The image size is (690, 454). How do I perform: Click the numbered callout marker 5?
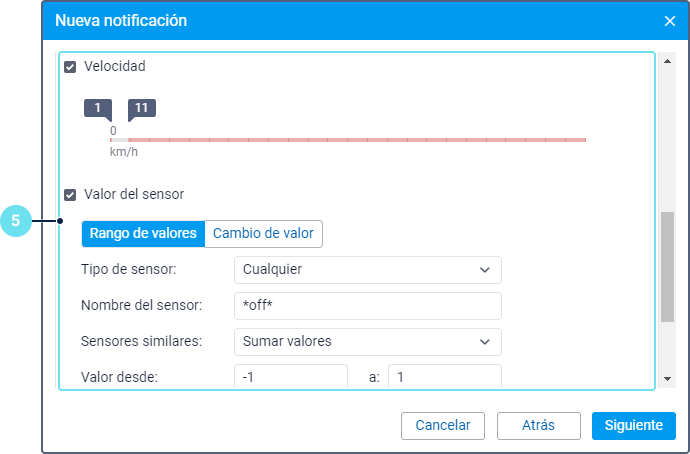pyautogui.click(x=16, y=221)
